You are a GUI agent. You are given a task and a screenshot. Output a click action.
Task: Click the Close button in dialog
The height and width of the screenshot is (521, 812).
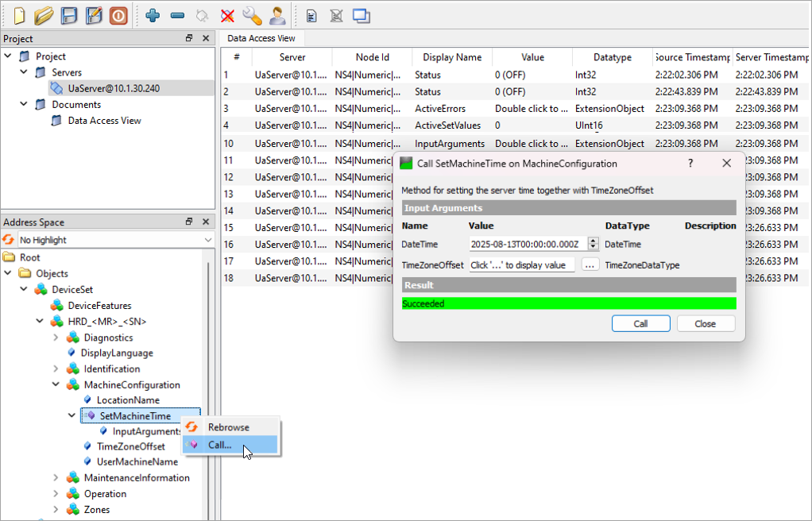705,323
